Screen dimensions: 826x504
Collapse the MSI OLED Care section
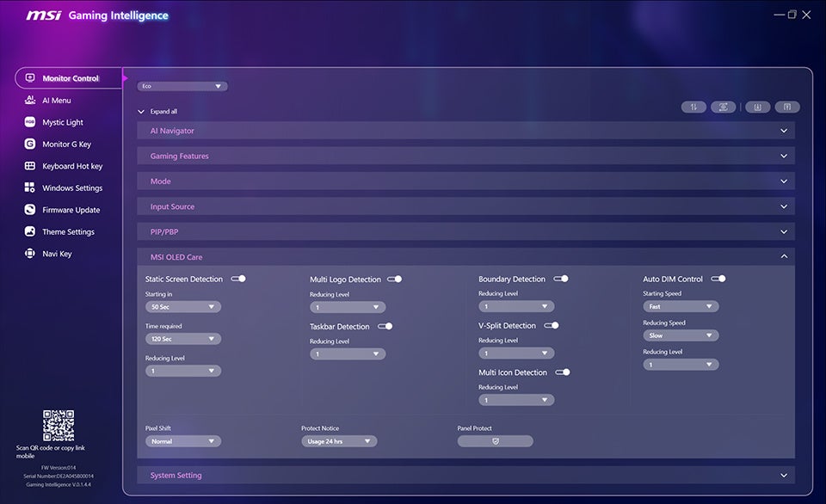click(465, 257)
